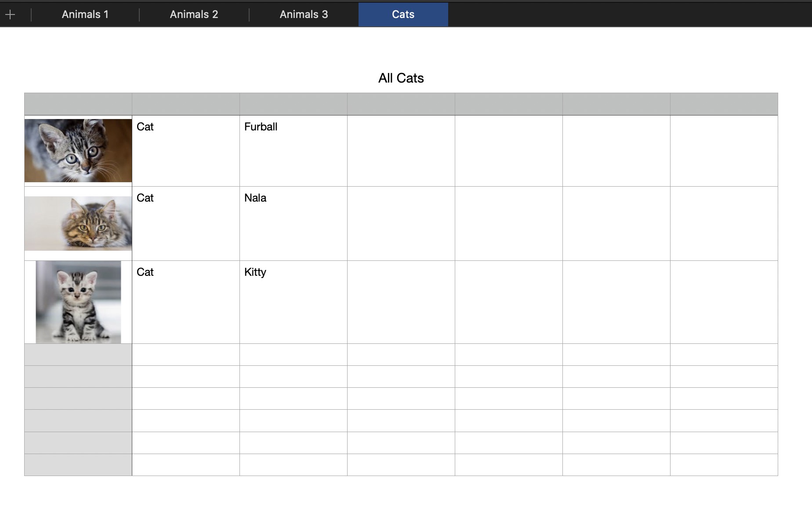The height and width of the screenshot is (505, 812).
Task: Click the Nala name cell
Action: [293, 223]
